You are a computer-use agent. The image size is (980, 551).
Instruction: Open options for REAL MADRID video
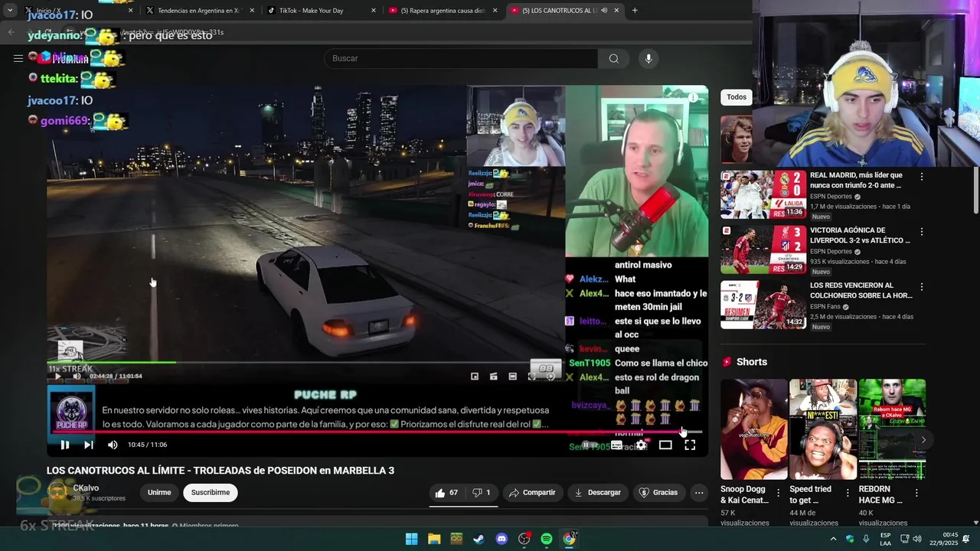click(922, 177)
